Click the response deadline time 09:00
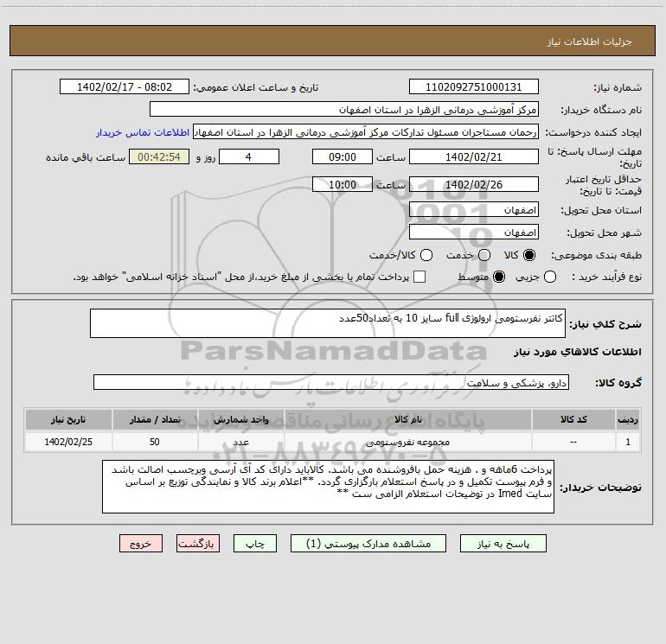 click(x=343, y=157)
